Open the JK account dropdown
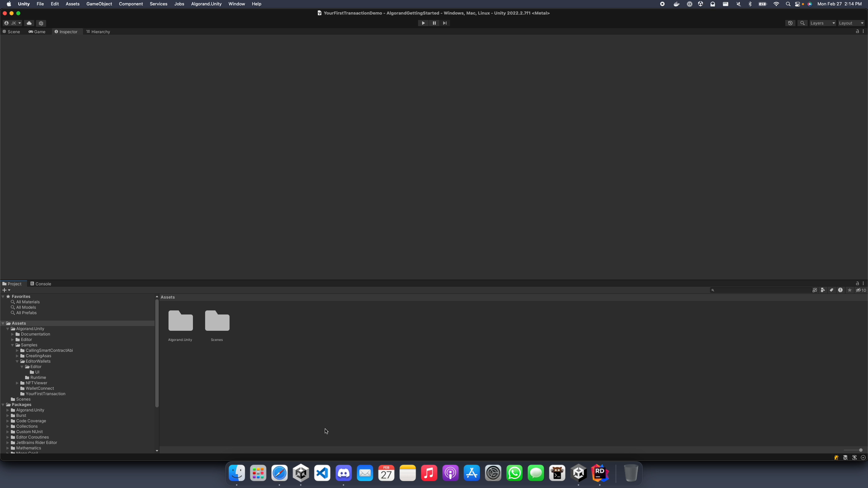Screen dimensions: 868x488 [13, 23]
